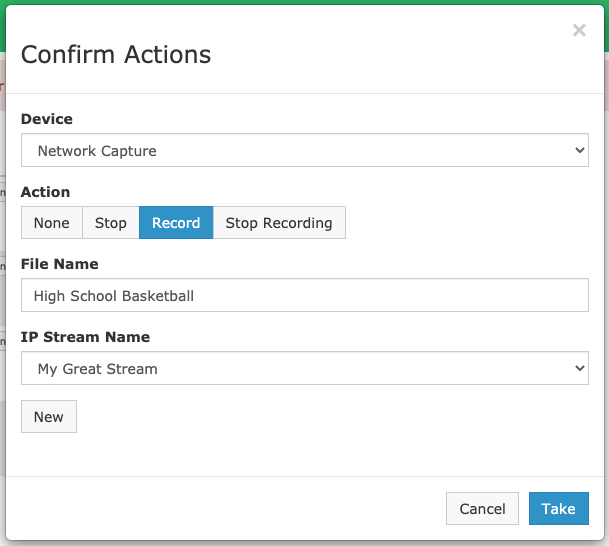The image size is (609, 546).
Task: Choose the Stop action
Action: tap(110, 223)
